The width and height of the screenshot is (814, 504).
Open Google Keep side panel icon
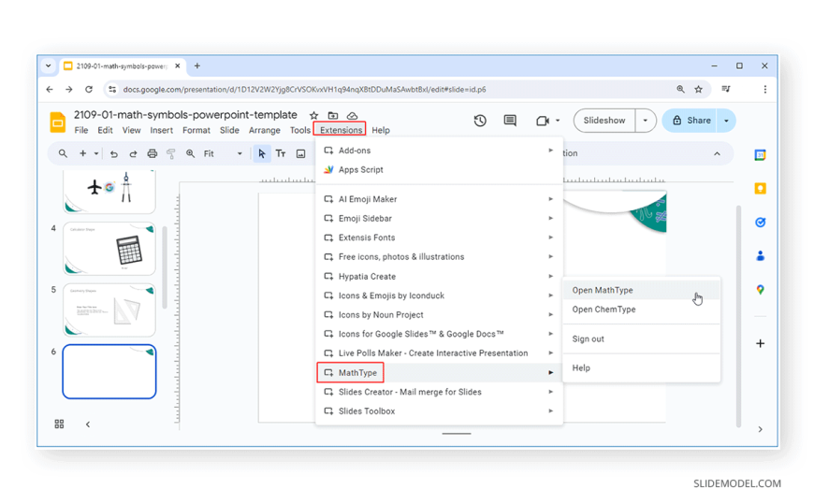click(x=760, y=189)
